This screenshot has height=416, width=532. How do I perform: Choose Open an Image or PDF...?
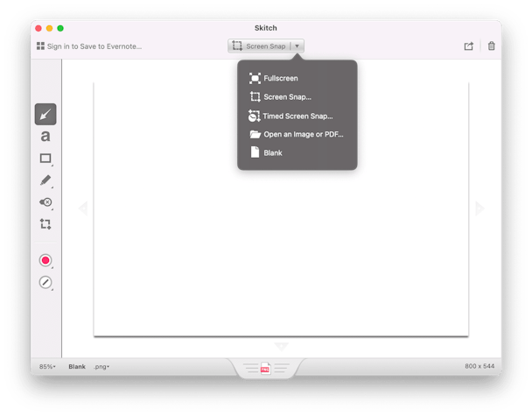(x=297, y=134)
